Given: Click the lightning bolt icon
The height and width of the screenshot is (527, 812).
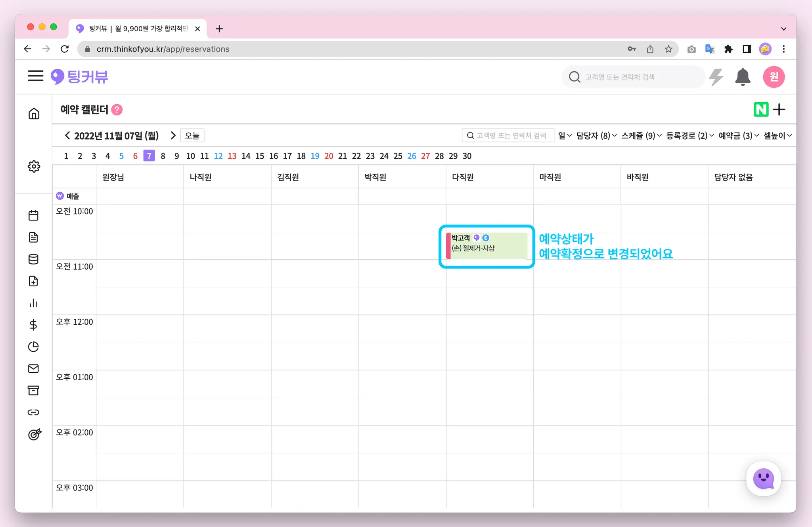Looking at the screenshot, I should coord(716,77).
